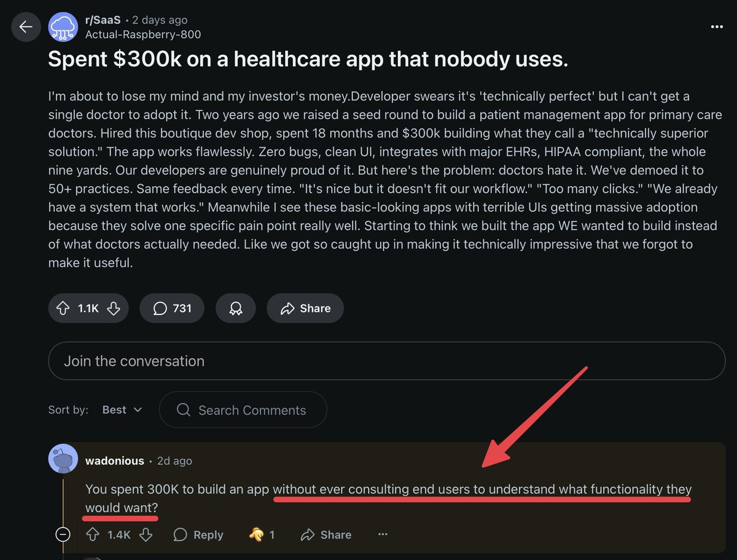Open the r/SaaS subreddit cloud avatar
737x560 pixels.
click(x=63, y=27)
